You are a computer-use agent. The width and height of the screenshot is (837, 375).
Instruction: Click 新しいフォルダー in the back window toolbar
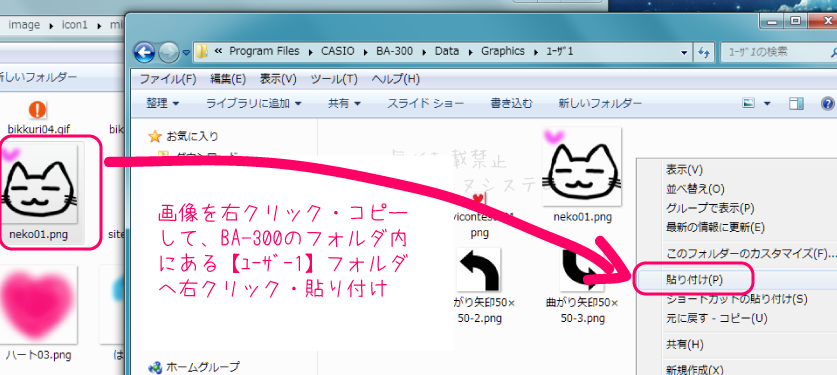(37, 77)
